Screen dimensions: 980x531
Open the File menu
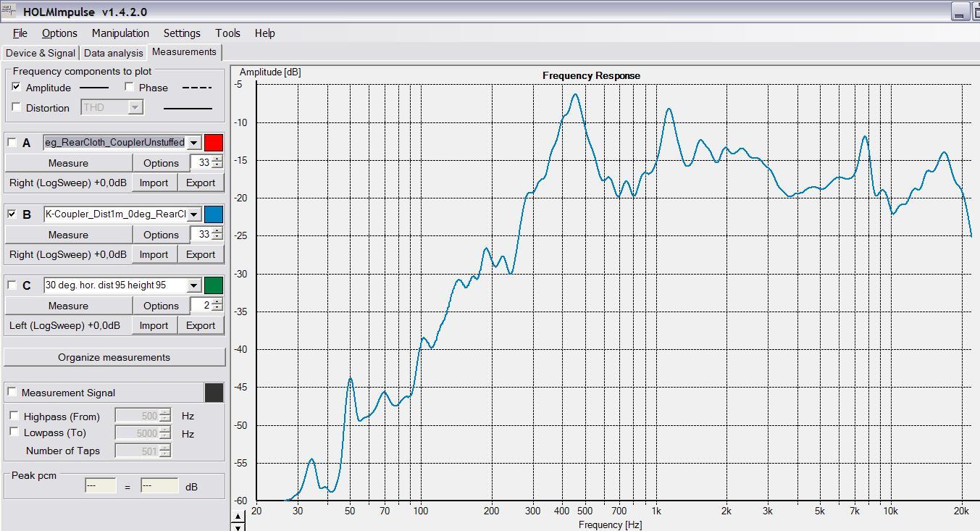tap(20, 33)
